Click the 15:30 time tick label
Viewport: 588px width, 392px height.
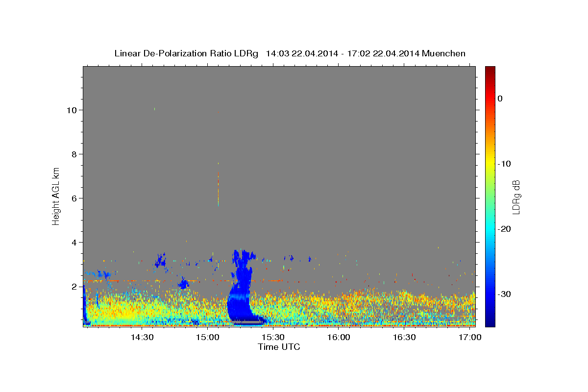click(273, 338)
